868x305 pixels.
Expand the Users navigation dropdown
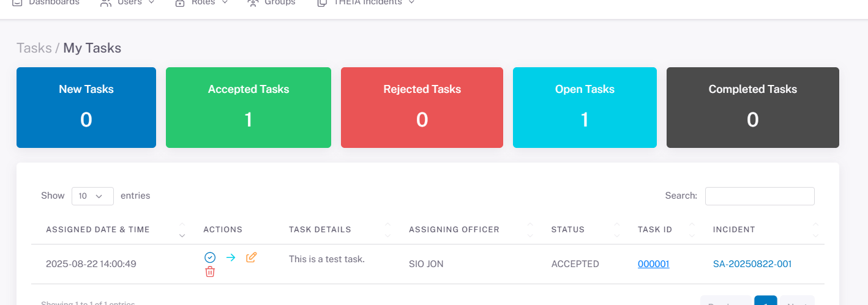151,3
